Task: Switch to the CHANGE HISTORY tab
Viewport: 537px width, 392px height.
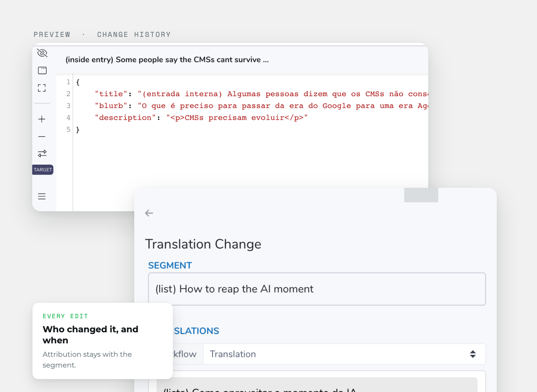Action: [134, 35]
